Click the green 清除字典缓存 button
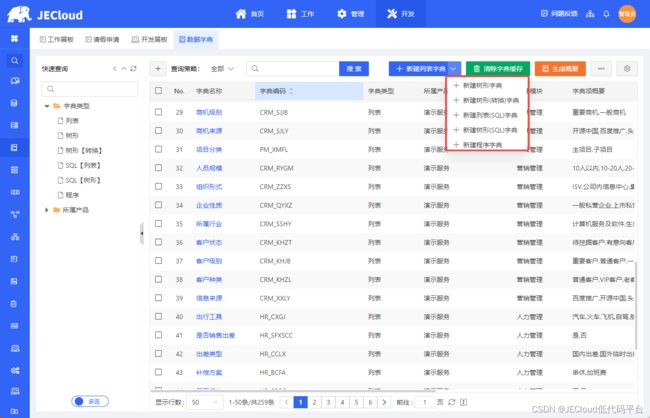650x418 pixels. 497,68
